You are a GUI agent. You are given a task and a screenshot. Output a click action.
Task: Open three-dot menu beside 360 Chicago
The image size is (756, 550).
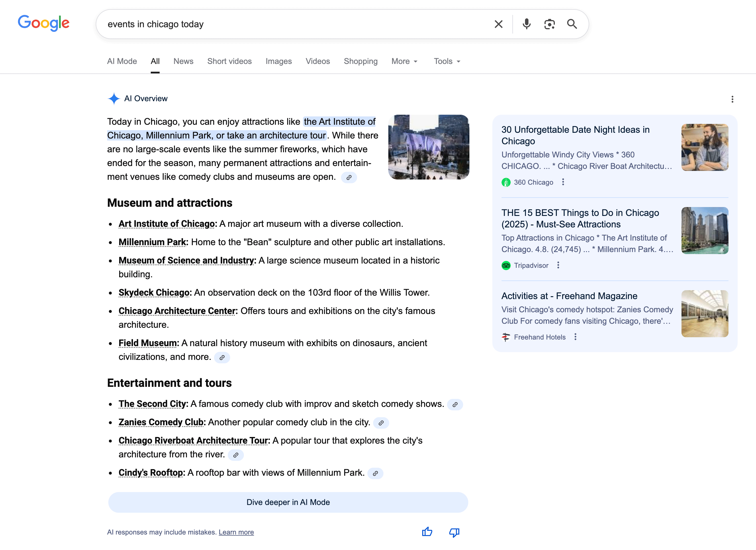tap(563, 182)
